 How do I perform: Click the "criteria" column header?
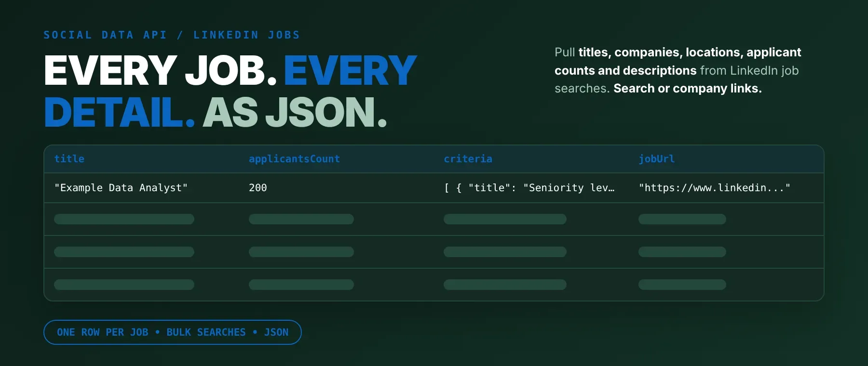[x=468, y=159]
